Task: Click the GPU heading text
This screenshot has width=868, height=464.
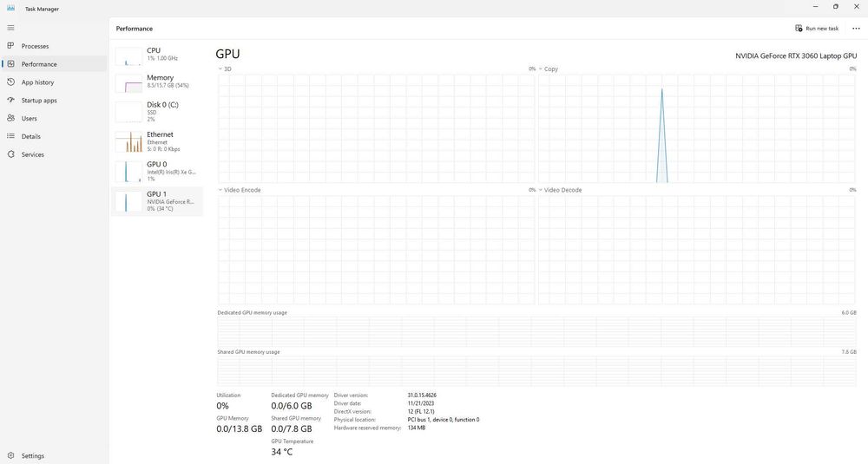Action: point(227,54)
